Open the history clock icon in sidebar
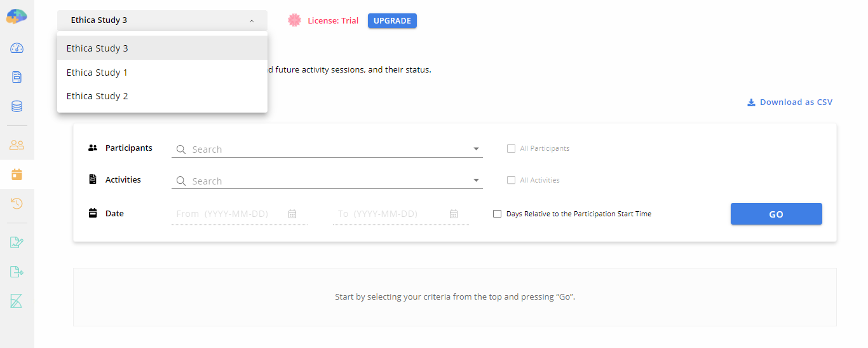 [17, 204]
